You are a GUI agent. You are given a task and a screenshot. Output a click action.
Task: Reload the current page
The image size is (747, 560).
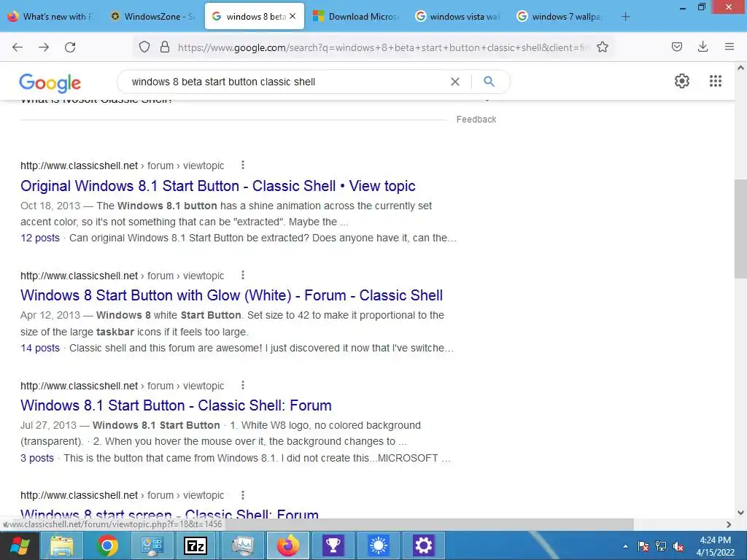tap(70, 47)
